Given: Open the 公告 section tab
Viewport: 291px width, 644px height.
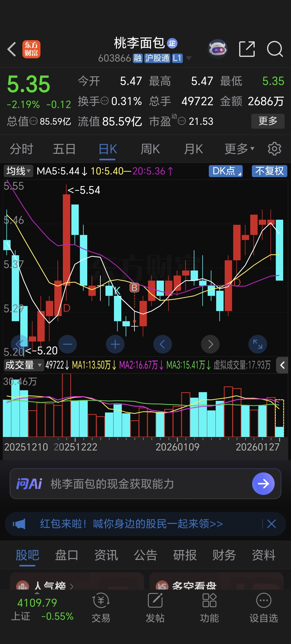Looking at the screenshot, I should click(145, 555).
